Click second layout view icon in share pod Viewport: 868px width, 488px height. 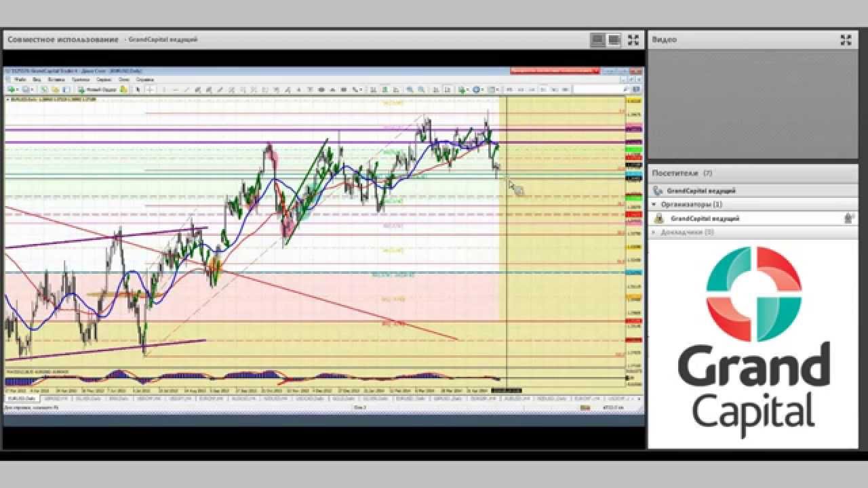coord(614,40)
